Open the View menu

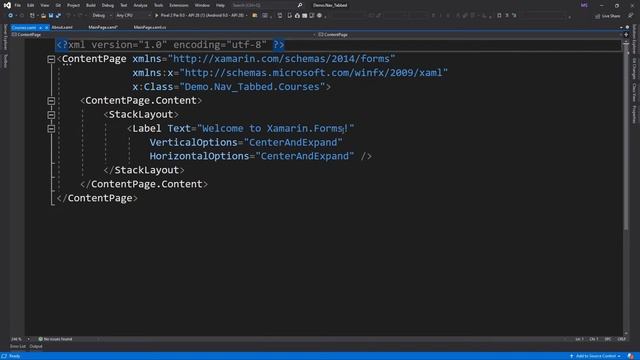[x=44, y=5]
